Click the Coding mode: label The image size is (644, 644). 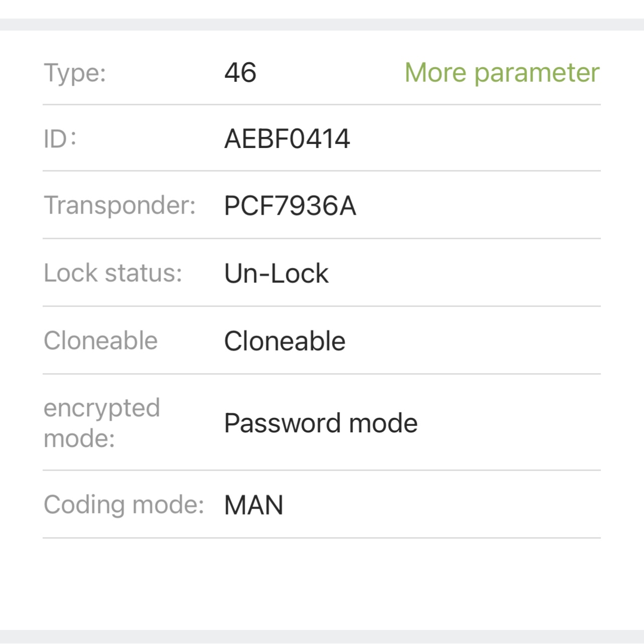pos(124,505)
